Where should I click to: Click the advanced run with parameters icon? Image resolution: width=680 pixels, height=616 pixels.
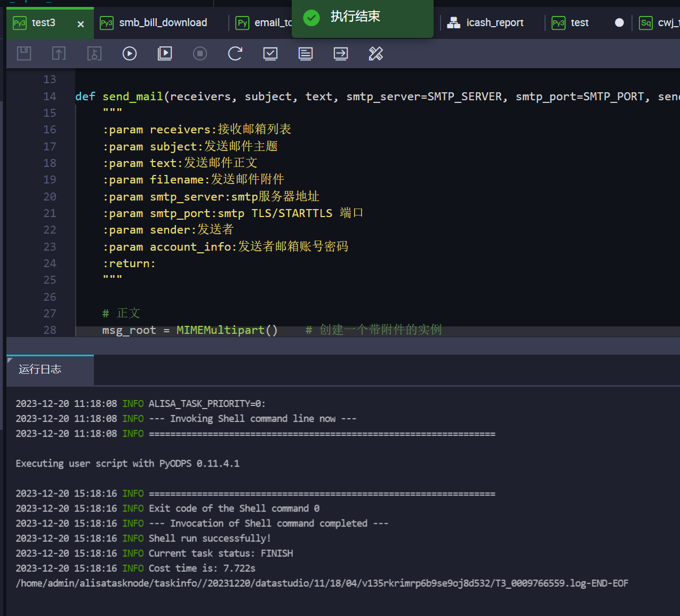pyautogui.click(x=165, y=53)
